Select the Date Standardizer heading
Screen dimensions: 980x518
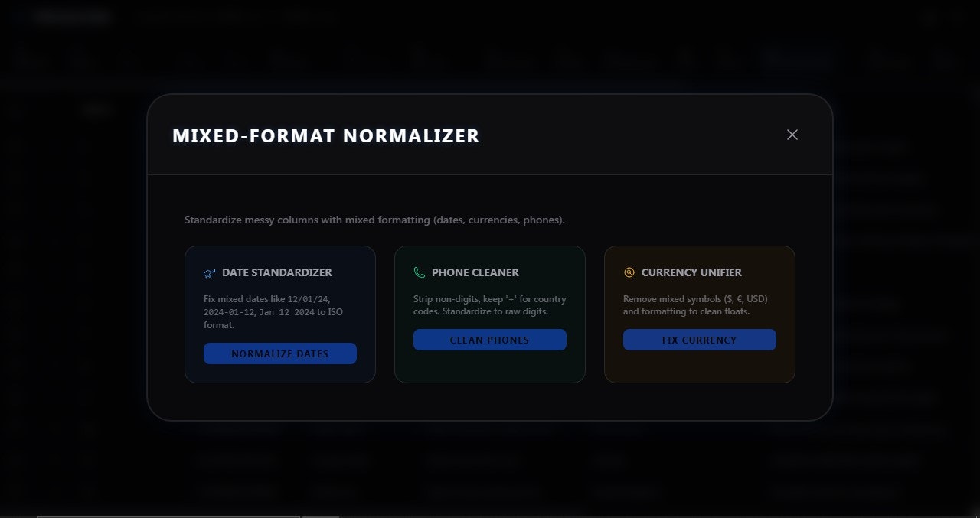pyautogui.click(x=276, y=272)
